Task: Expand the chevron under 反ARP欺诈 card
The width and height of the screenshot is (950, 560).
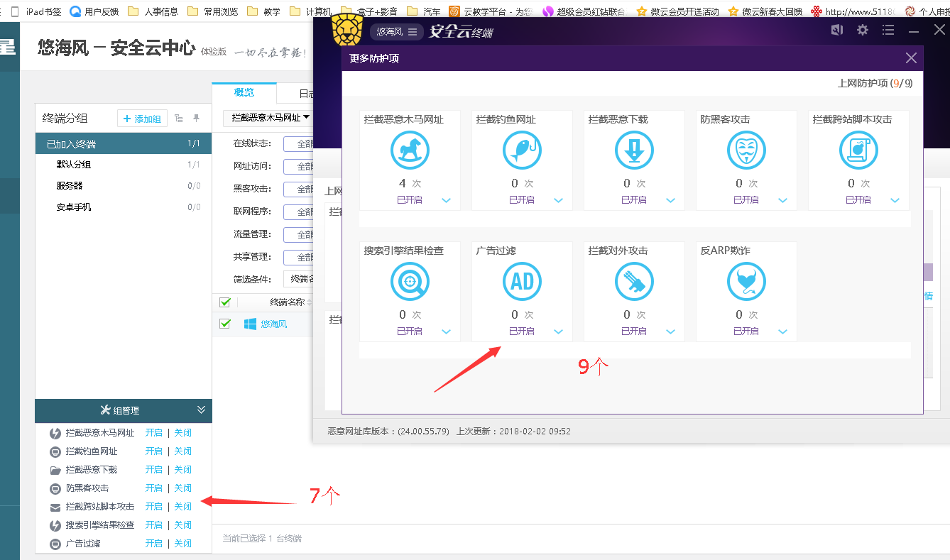Action: coord(782,331)
